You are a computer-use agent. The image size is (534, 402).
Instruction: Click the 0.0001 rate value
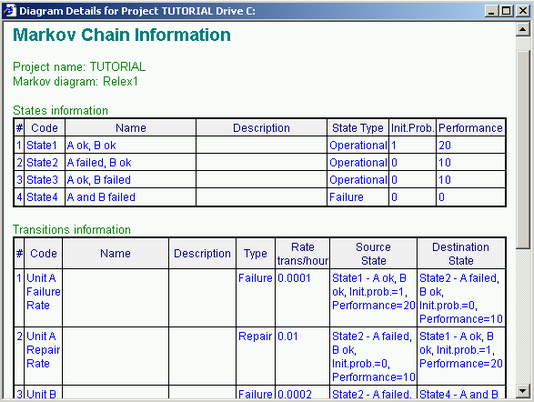coord(294,278)
